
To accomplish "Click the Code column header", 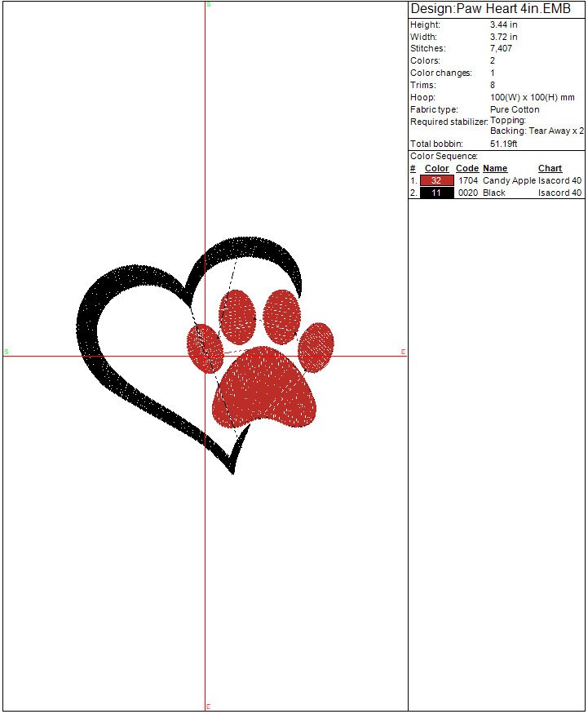I will pos(466,168).
